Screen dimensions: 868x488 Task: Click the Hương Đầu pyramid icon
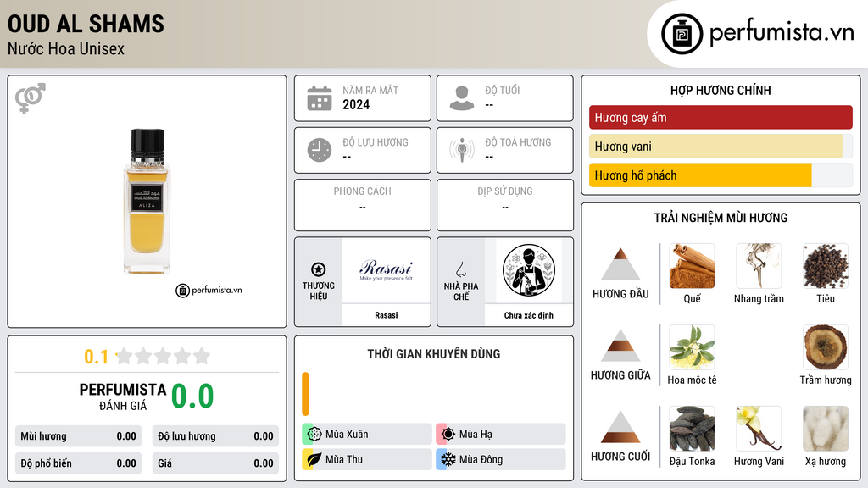click(x=620, y=264)
